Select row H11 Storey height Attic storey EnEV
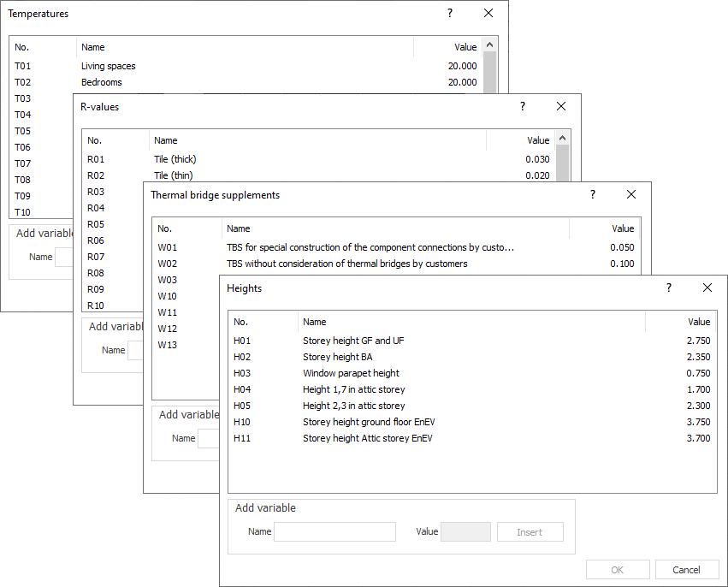This screenshot has height=587, width=728. (471, 438)
